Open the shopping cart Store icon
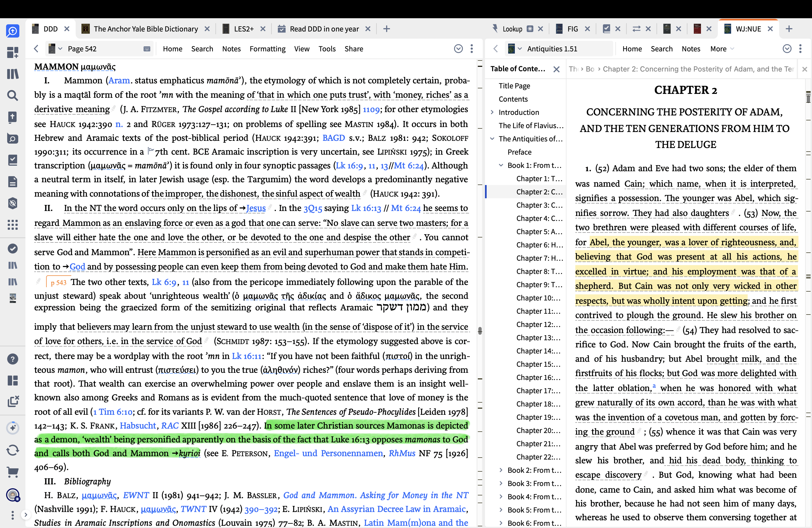The width and height of the screenshot is (812, 528). click(x=13, y=472)
